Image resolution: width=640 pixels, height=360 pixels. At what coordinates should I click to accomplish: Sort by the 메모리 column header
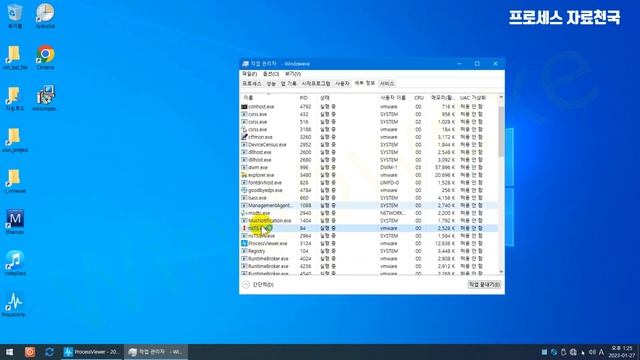(442, 98)
